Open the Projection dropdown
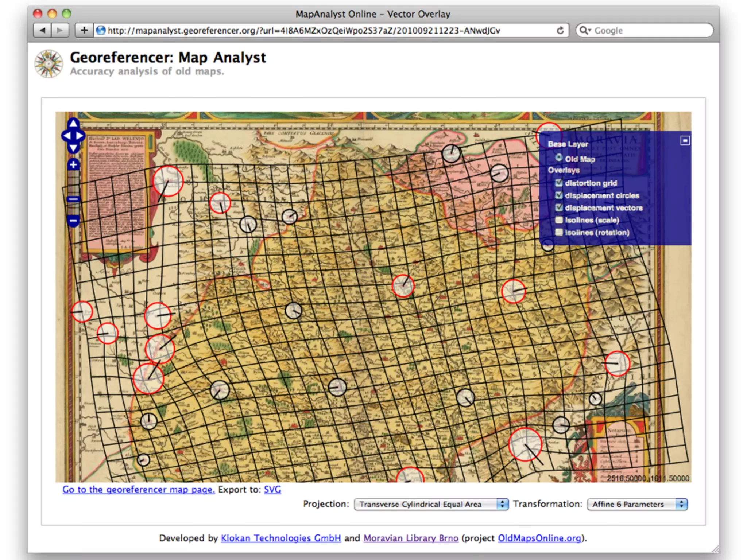This screenshot has width=747, height=560. click(x=431, y=504)
